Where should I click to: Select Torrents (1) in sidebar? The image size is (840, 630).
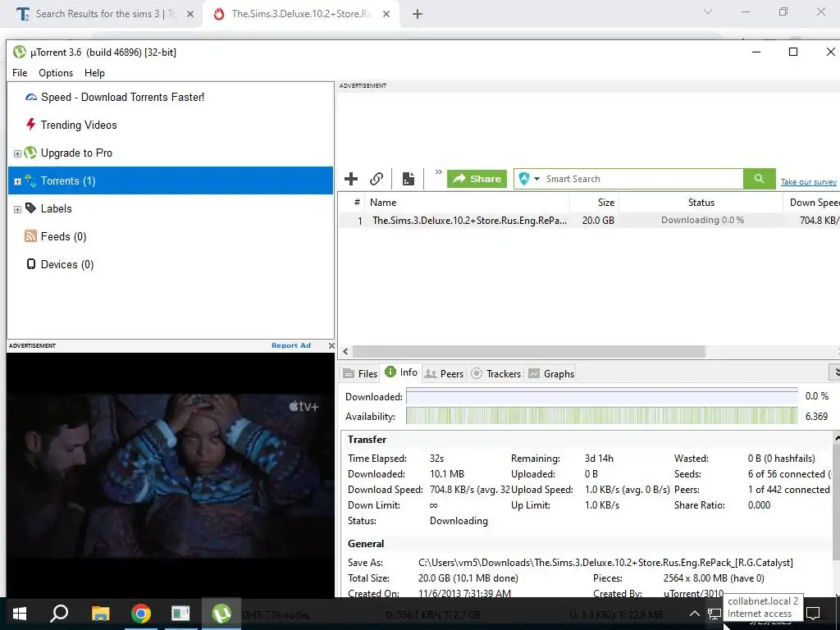point(171,180)
